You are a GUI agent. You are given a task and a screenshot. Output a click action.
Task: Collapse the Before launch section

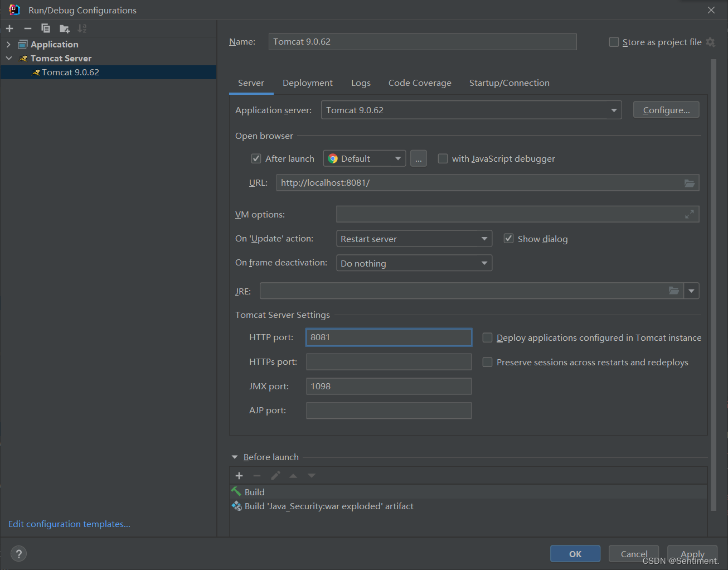[235, 457]
